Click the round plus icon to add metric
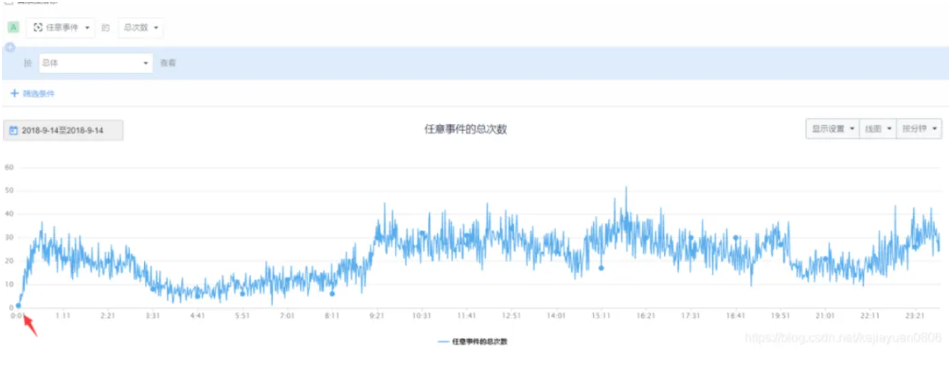Viewport: 949px width, 385px height. point(10,47)
